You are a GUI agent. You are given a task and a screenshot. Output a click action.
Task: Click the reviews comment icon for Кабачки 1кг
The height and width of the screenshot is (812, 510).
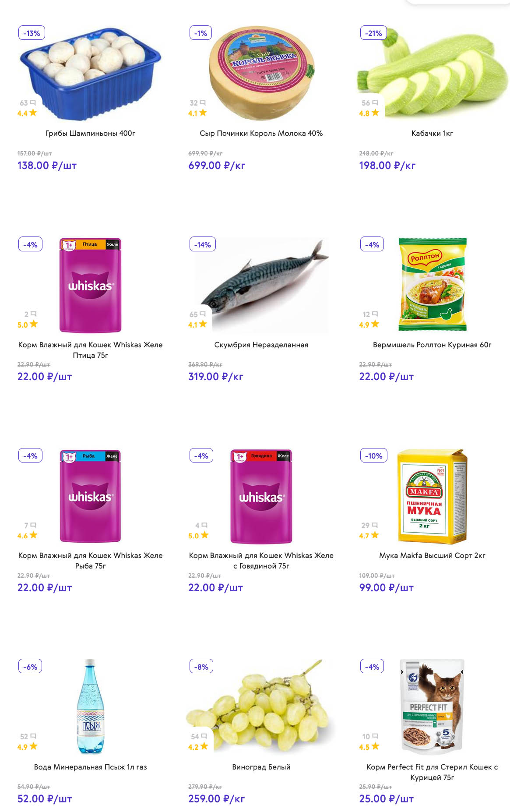pos(375,103)
